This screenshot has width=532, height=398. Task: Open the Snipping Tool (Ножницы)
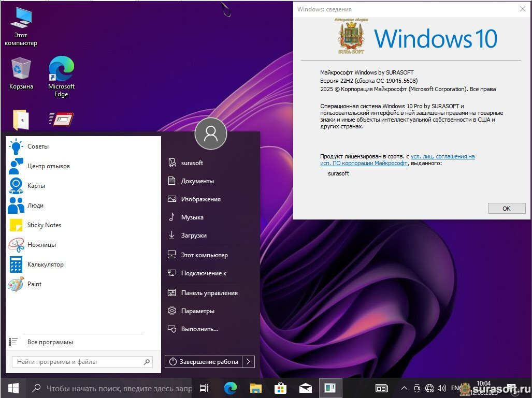(x=41, y=245)
